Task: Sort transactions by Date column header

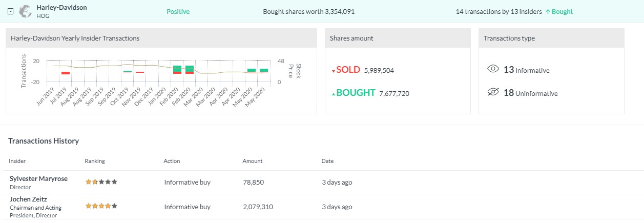Action: coord(327,161)
